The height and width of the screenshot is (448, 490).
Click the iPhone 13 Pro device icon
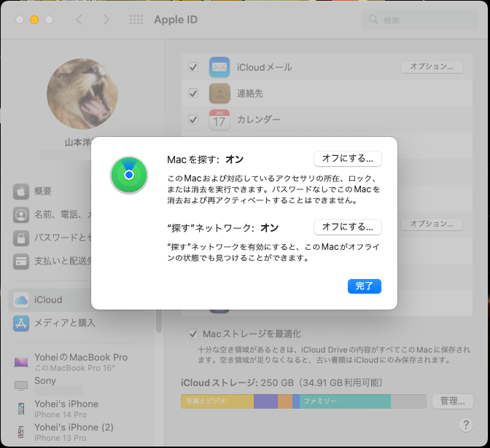21,432
